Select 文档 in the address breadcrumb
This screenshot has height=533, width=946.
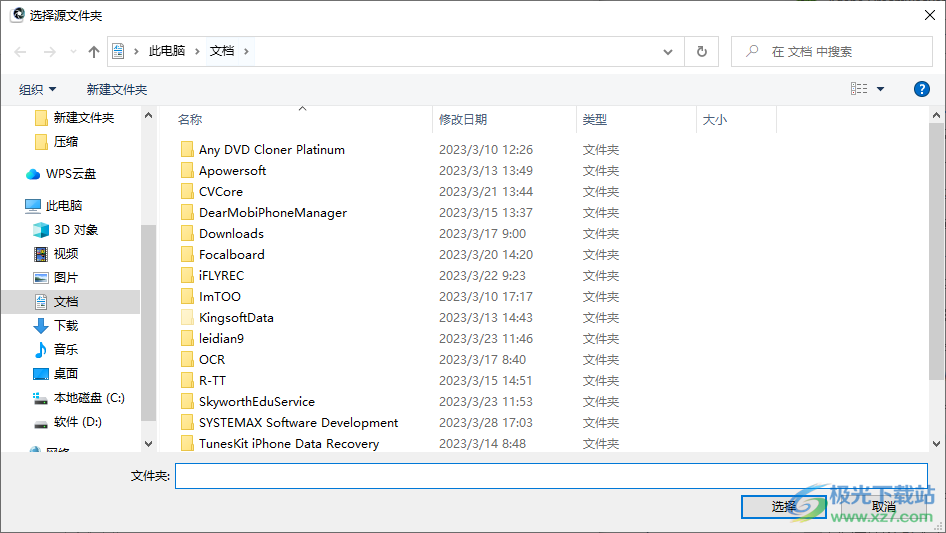tap(221, 51)
